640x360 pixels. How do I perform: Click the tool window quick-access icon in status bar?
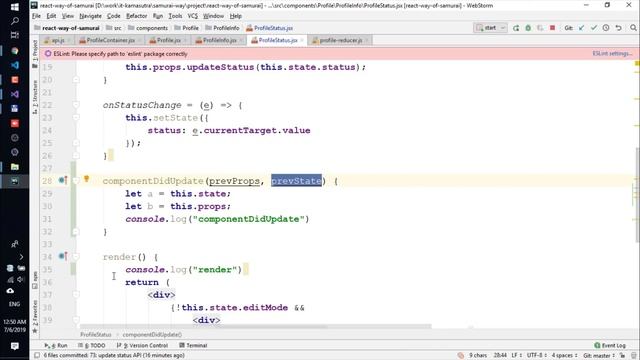(37, 356)
